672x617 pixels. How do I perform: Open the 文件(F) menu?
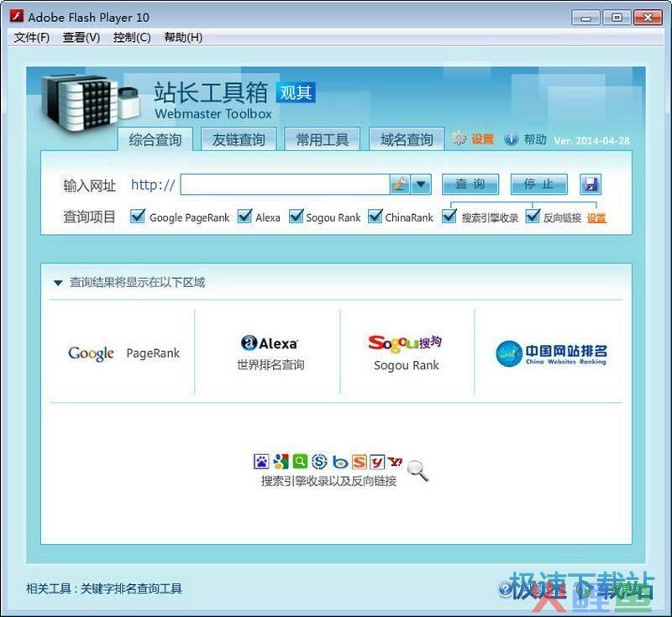point(32,37)
